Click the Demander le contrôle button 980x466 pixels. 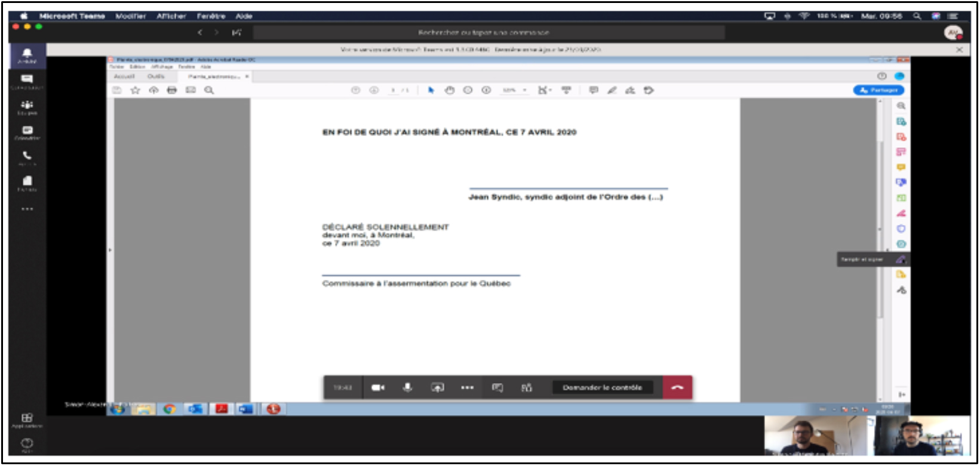pos(602,388)
